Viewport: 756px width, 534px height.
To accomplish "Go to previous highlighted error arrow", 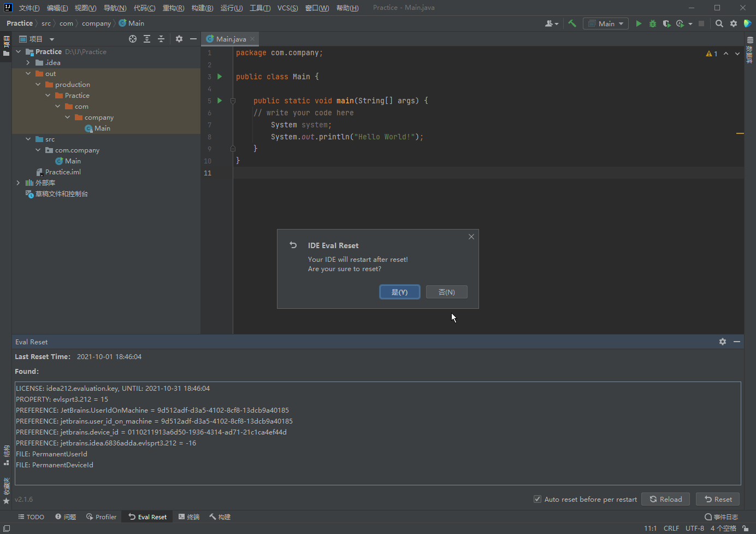I will 726,54.
